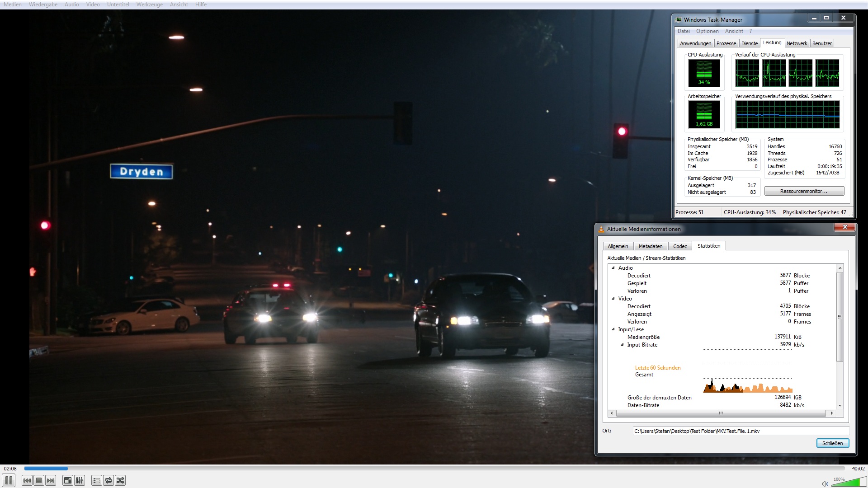Screen dimensions: 868x488
Task: Open Datei menu in Task-Manager
Action: pyautogui.click(x=684, y=31)
